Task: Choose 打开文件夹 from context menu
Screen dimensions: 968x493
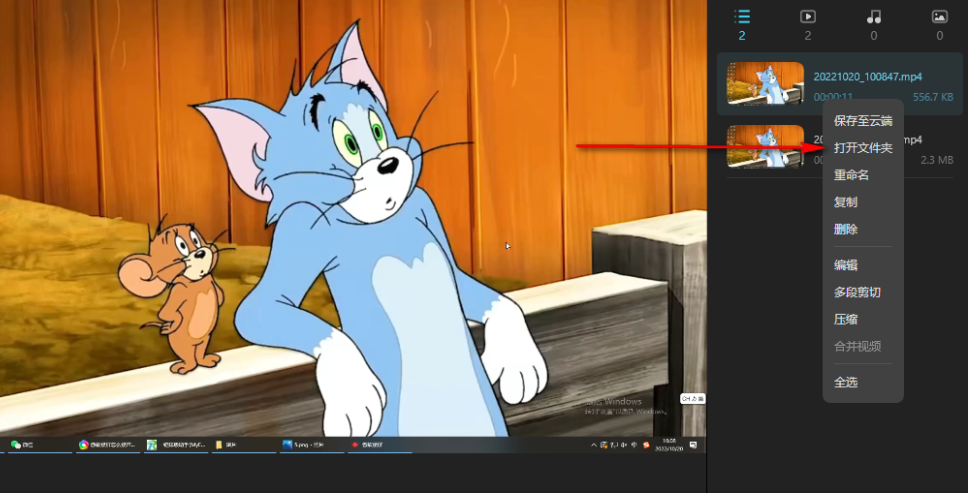Action: coord(863,148)
